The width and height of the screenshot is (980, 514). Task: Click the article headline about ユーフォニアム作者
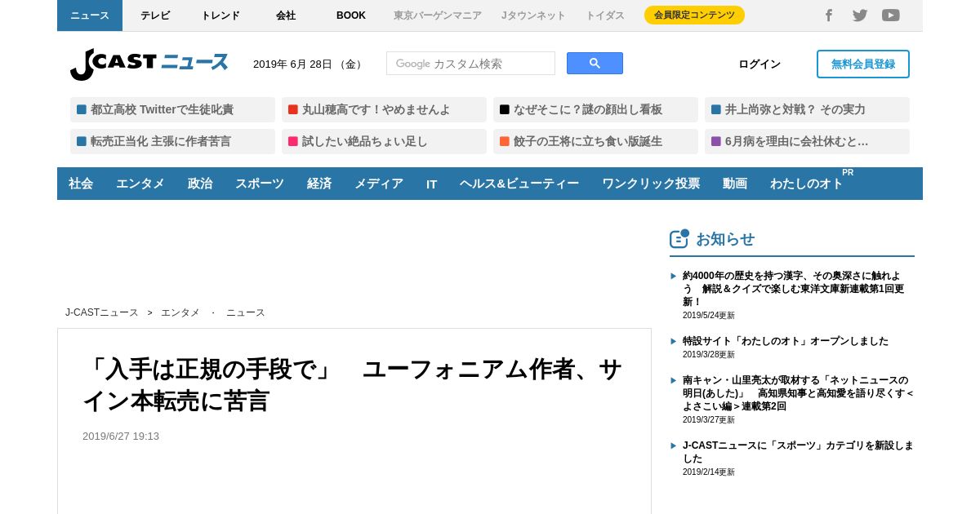(353, 385)
